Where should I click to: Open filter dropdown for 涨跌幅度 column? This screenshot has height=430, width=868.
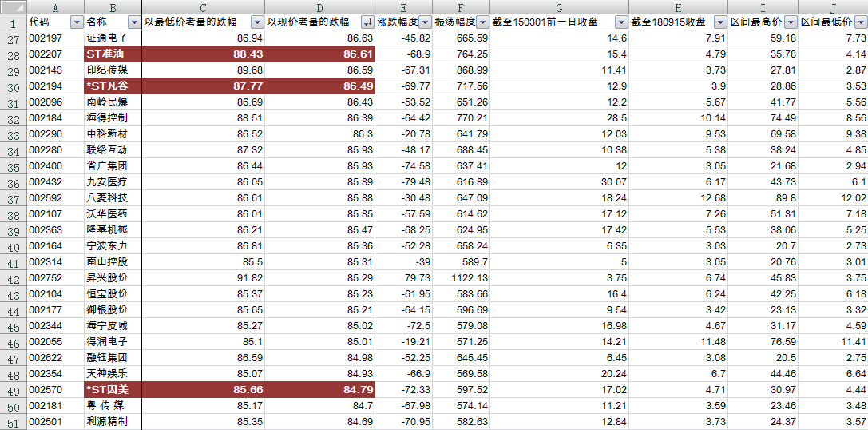pyautogui.click(x=425, y=22)
